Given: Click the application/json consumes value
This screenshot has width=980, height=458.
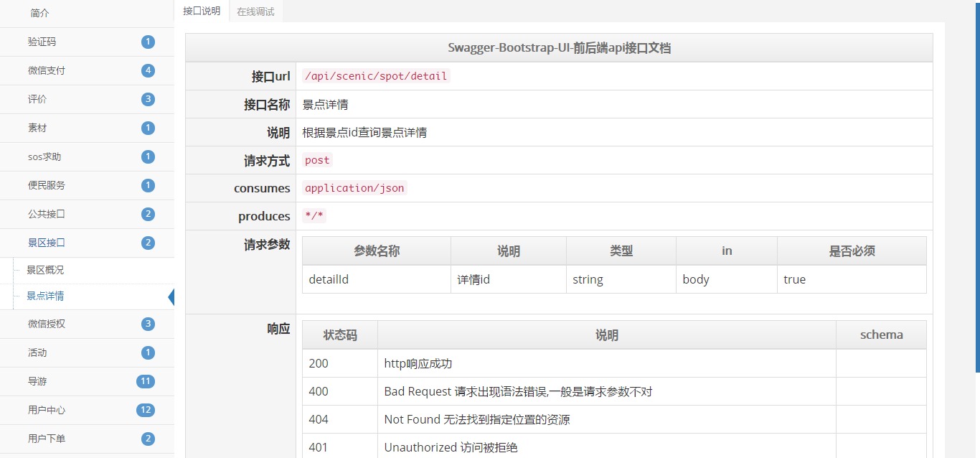Looking at the screenshot, I should coord(354,188).
